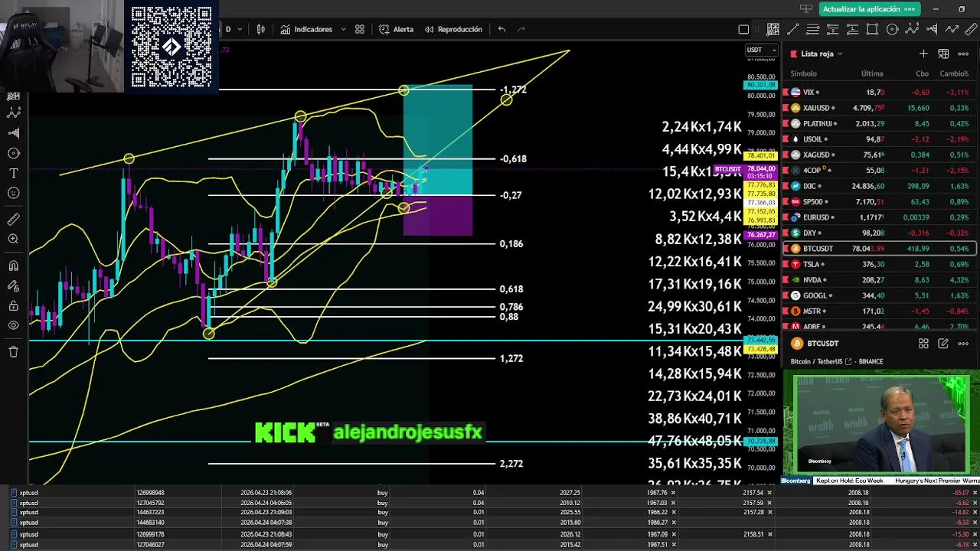The height and width of the screenshot is (551, 980).
Task: Close the xptusd position showing -15.30
Action: coord(976,534)
